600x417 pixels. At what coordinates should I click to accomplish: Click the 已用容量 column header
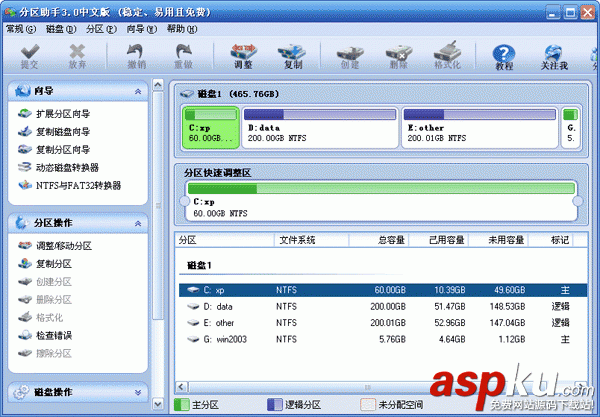pos(439,240)
